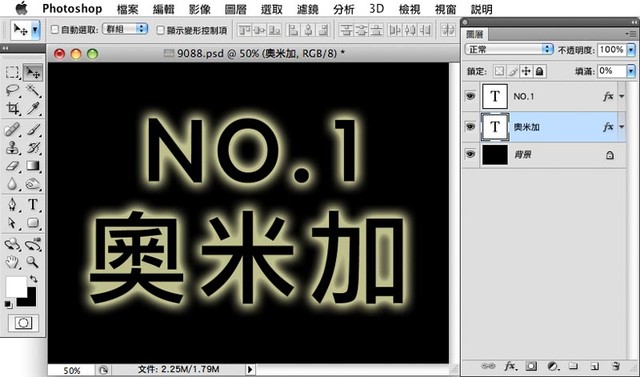The image size is (640, 377).
Task: Select the Clone Stamp tool
Action: pyautogui.click(x=12, y=148)
